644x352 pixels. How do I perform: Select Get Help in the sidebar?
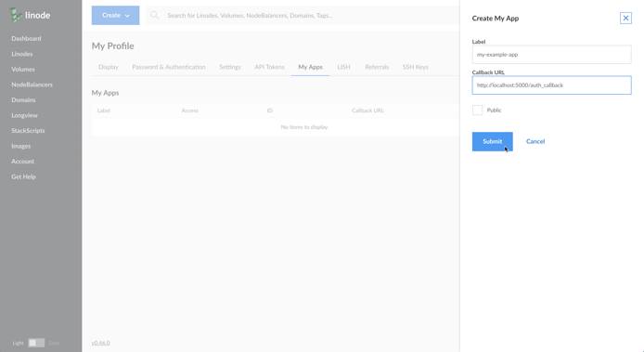point(23,176)
